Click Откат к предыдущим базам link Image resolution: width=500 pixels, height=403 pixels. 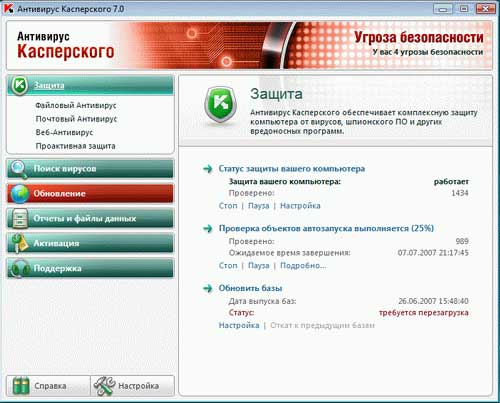[x=322, y=325]
